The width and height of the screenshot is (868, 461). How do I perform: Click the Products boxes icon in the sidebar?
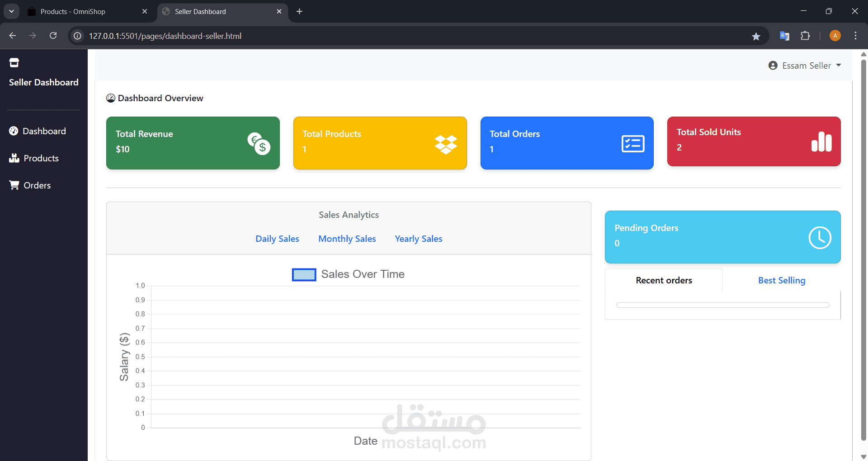(14, 158)
